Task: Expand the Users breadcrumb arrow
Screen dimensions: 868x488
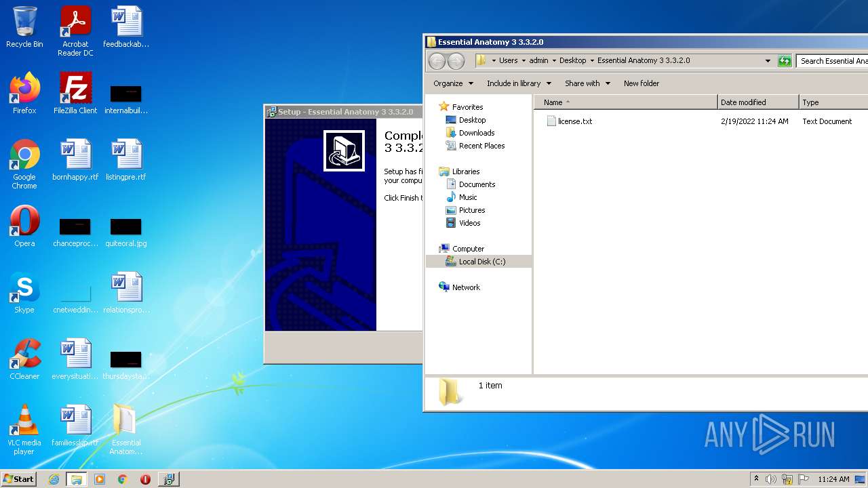Action: pos(524,61)
